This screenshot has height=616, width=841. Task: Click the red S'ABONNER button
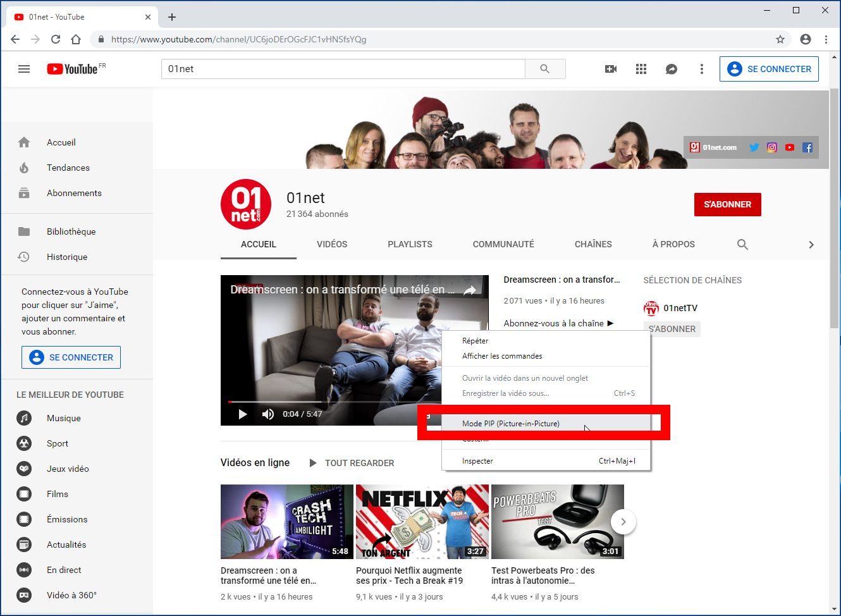(728, 204)
